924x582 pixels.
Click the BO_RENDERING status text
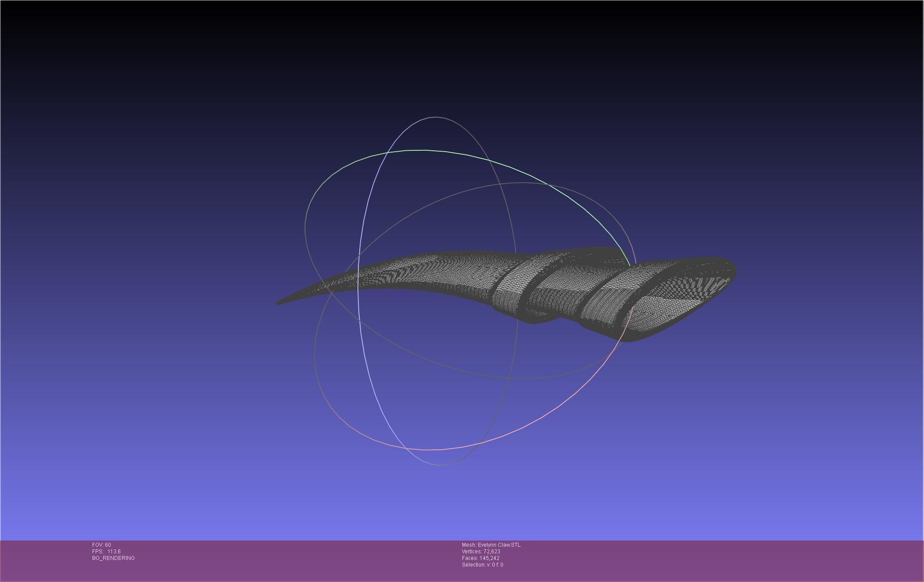pyautogui.click(x=113, y=558)
